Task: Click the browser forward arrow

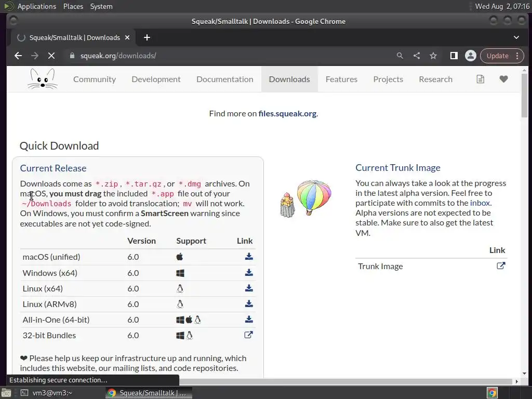Action: click(35, 56)
